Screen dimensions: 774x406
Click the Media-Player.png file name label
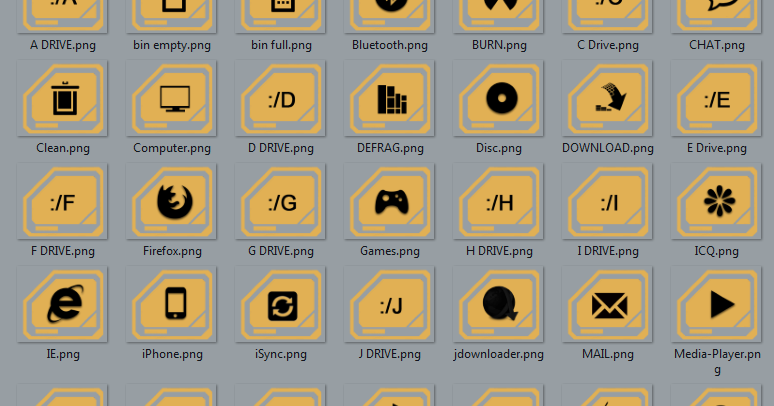click(x=717, y=361)
